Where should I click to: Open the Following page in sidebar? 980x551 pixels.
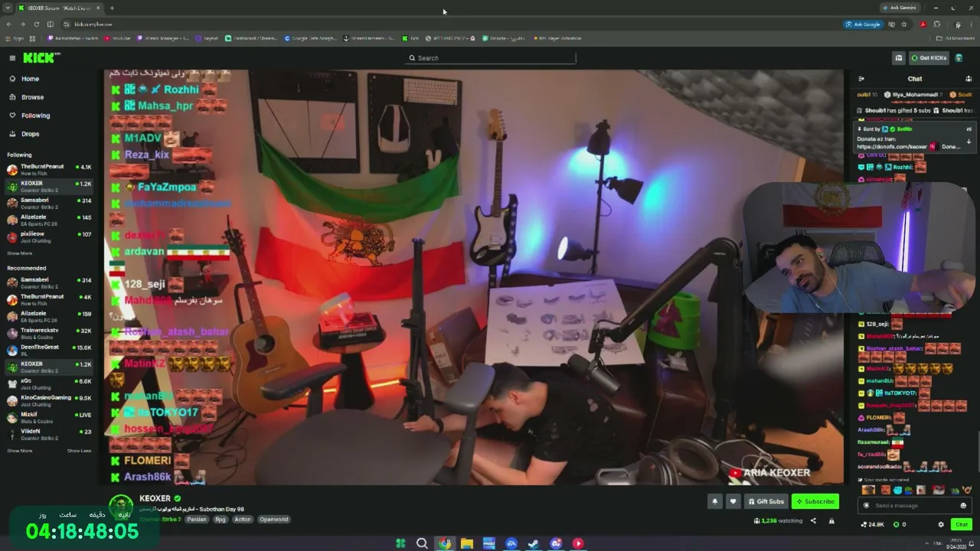coord(35,116)
